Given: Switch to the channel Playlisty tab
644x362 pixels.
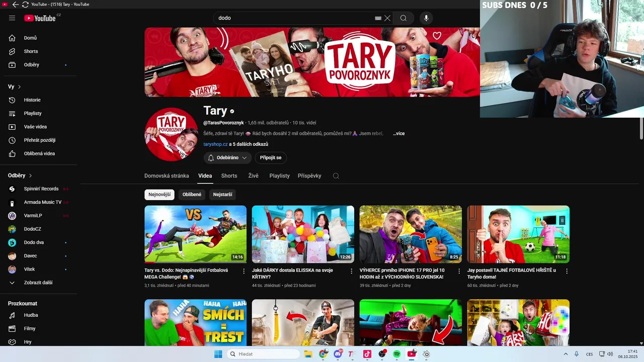Looking at the screenshot, I should coord(279,176).
